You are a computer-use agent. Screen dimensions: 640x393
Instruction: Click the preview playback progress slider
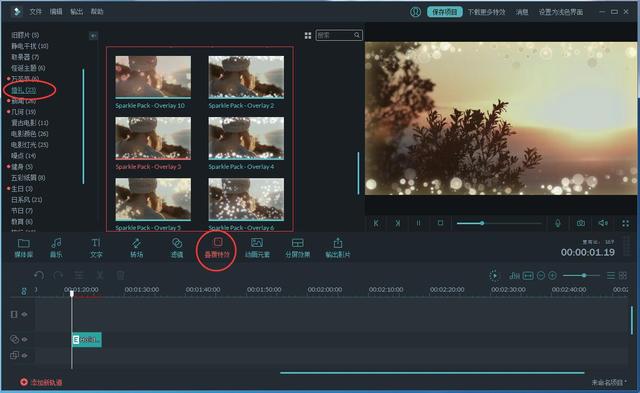[499, 223]
